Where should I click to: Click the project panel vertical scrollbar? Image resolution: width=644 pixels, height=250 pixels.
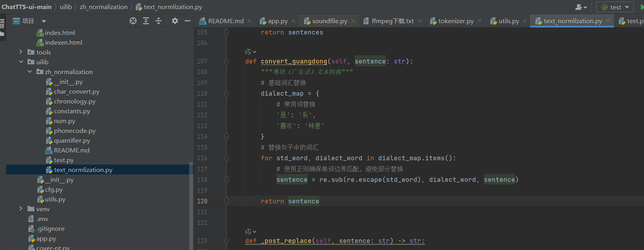(x=191, y=206)
